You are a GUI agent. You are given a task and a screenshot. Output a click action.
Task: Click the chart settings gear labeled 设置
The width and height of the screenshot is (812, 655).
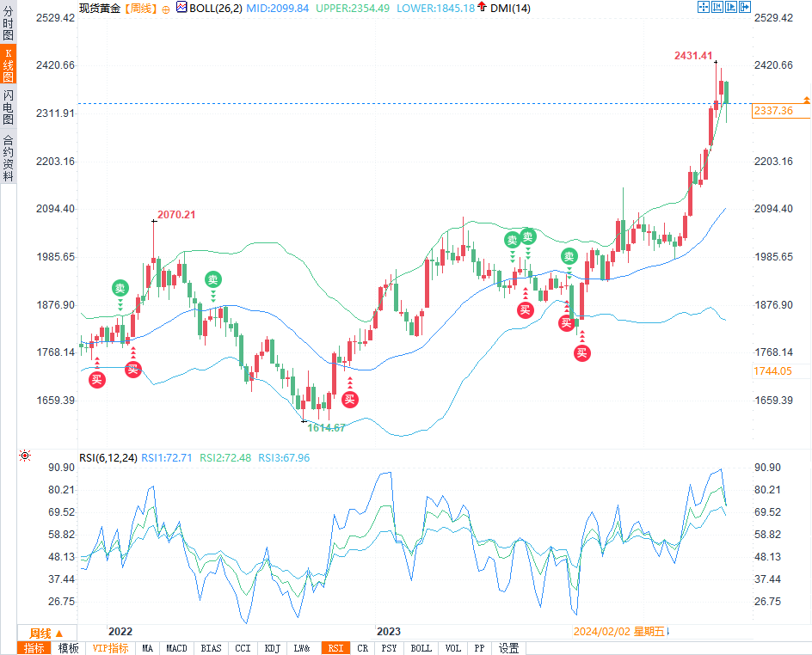click(508, 648)
